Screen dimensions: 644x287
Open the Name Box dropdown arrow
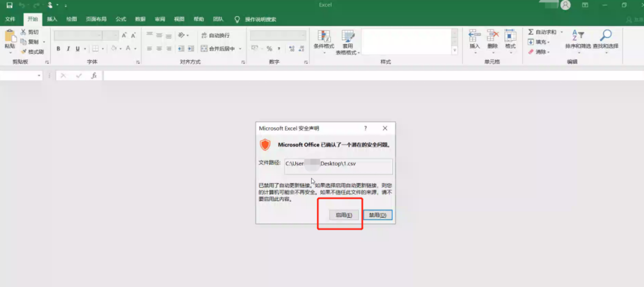pos(39,76)
